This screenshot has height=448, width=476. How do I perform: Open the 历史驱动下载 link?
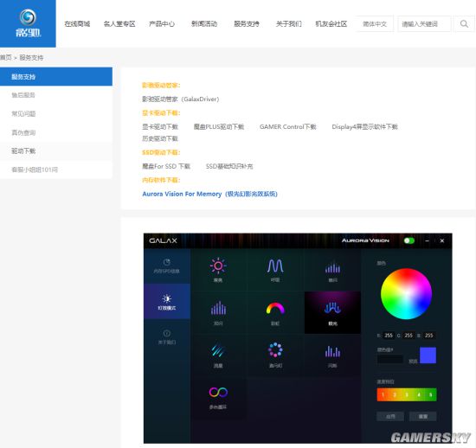160,138
